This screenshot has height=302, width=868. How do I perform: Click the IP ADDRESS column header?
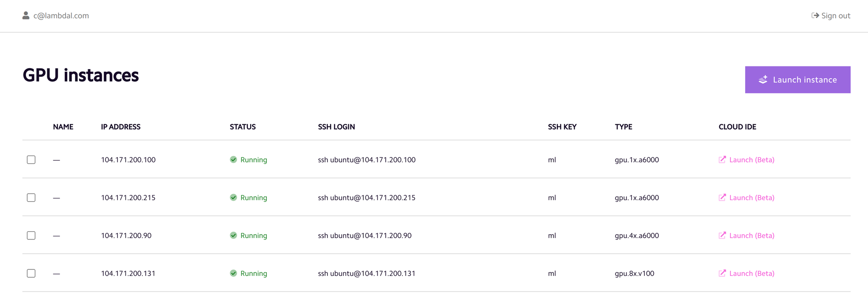click(121, 127)
